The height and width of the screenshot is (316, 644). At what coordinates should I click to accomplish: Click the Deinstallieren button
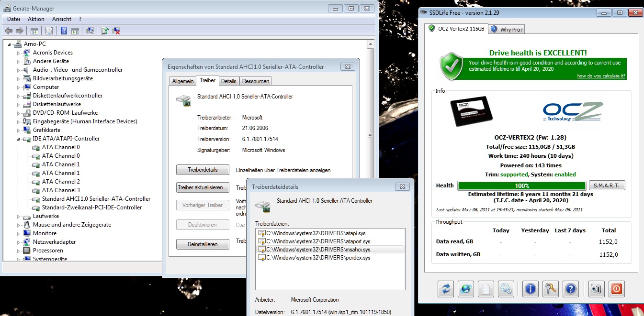pyautogui.click(x=203, y=244)
